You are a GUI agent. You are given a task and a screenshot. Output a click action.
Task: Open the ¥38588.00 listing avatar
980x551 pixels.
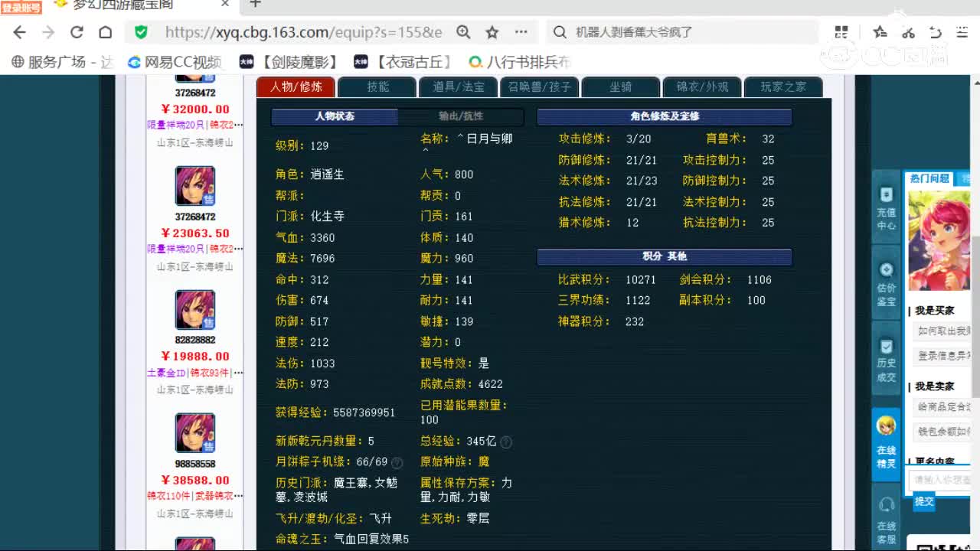[x=195, y=433]
